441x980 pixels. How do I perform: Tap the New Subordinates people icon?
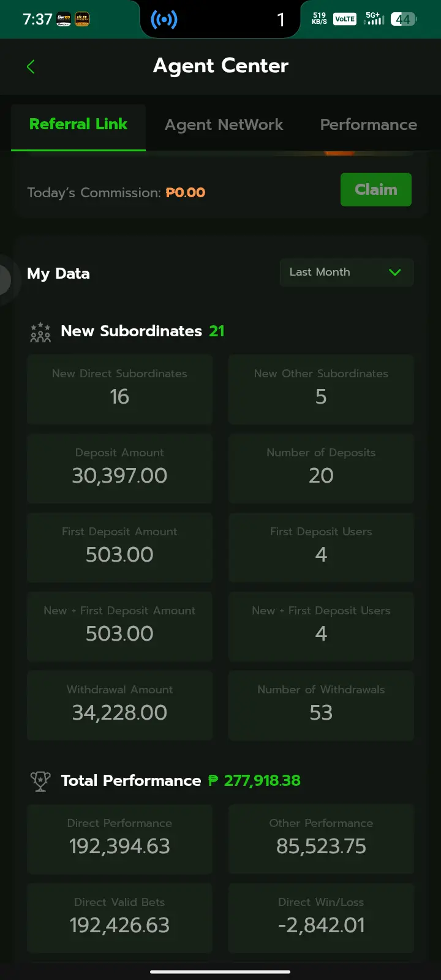click(x=40, y=332)
